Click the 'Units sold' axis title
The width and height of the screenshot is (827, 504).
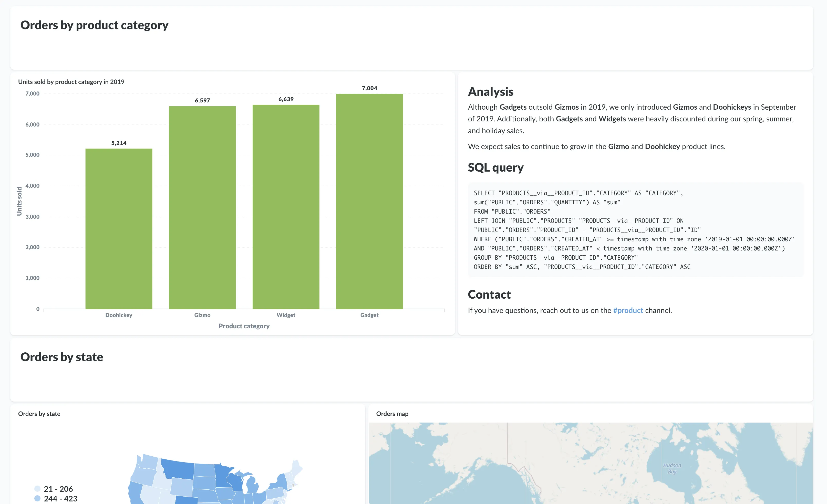[x=19, y=201]
